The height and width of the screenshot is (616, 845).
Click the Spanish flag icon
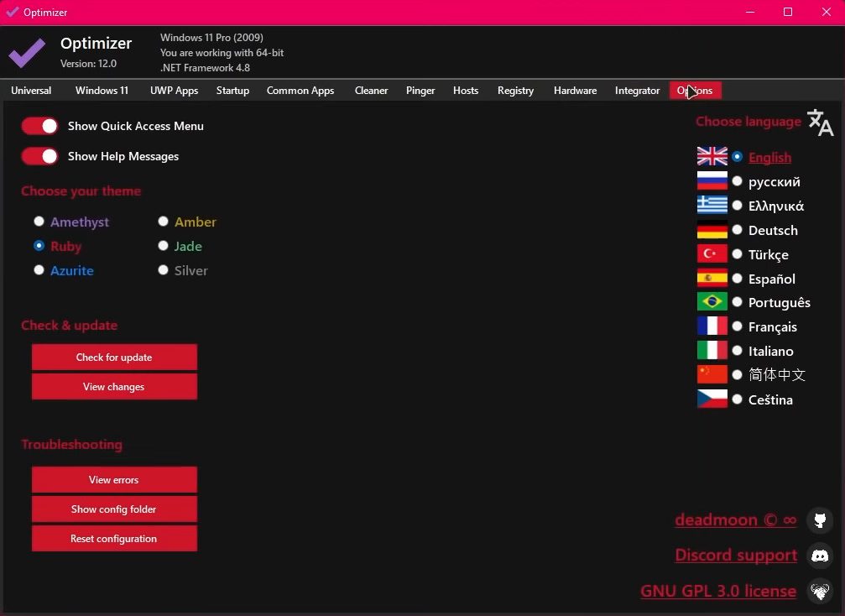coord(712,278)
